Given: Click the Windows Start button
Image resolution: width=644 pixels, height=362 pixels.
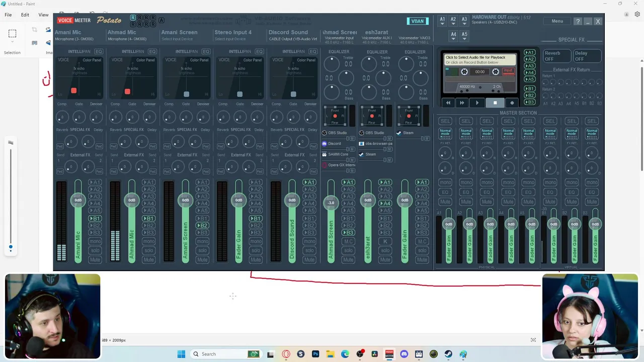Looking at the screenshot, I should pyautogui.click(x=181, y=354).
